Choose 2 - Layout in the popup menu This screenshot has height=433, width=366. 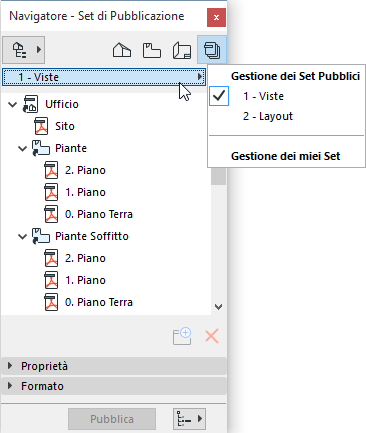(x=268, y=116)
